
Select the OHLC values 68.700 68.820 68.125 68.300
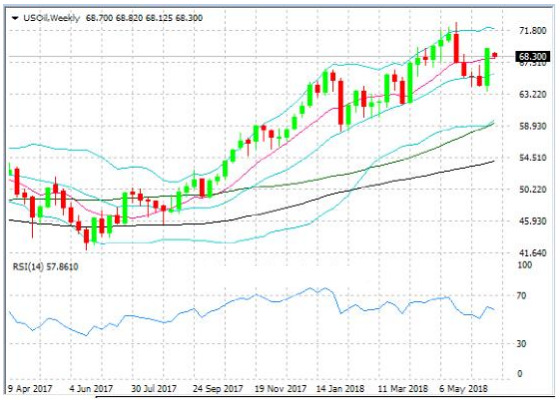(144, 18)
